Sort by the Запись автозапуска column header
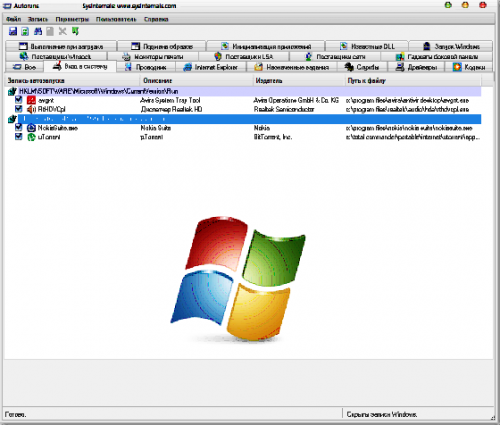Viewport: 500px width, 425px height. pyautogui.click(x=72, y=80)
